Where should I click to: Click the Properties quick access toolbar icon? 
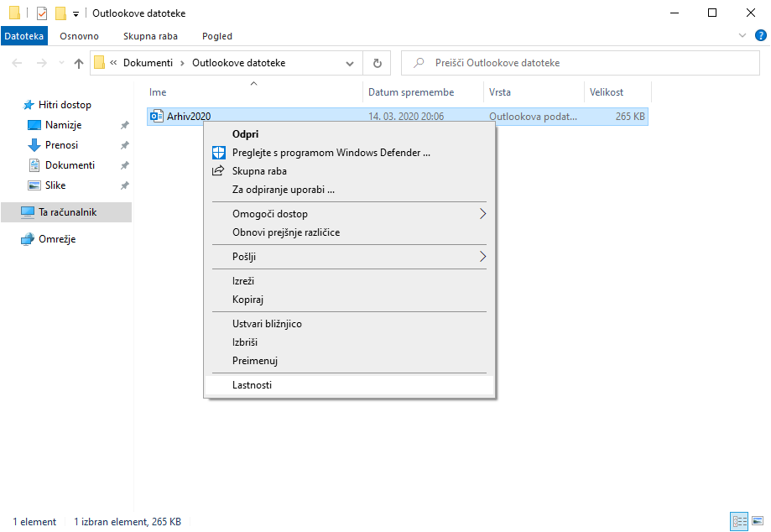[x=42, y=13]
